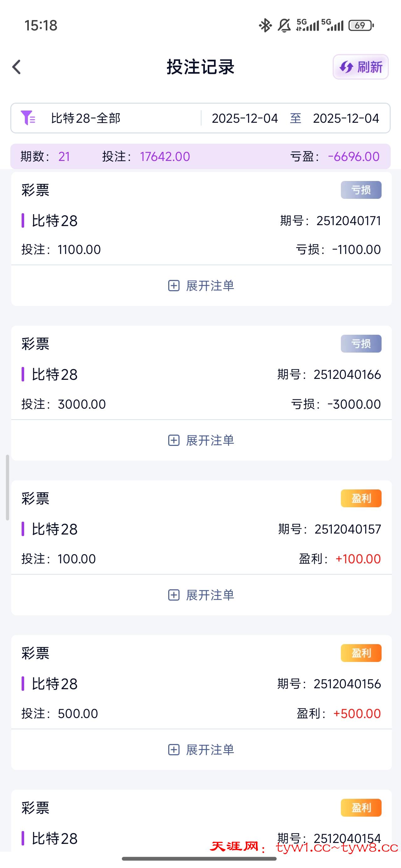Tap the Bluetooth status icon

pyautogui.click(x=265, y=26)
